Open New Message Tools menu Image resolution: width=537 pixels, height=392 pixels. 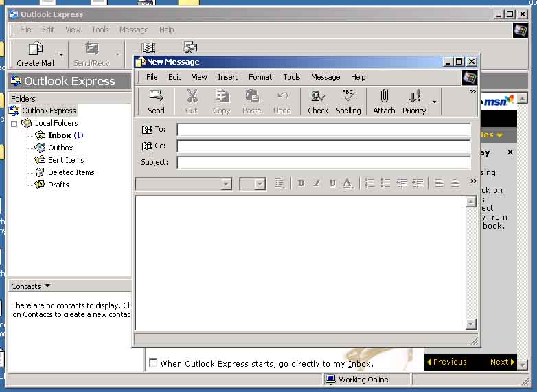pos(291,77)
